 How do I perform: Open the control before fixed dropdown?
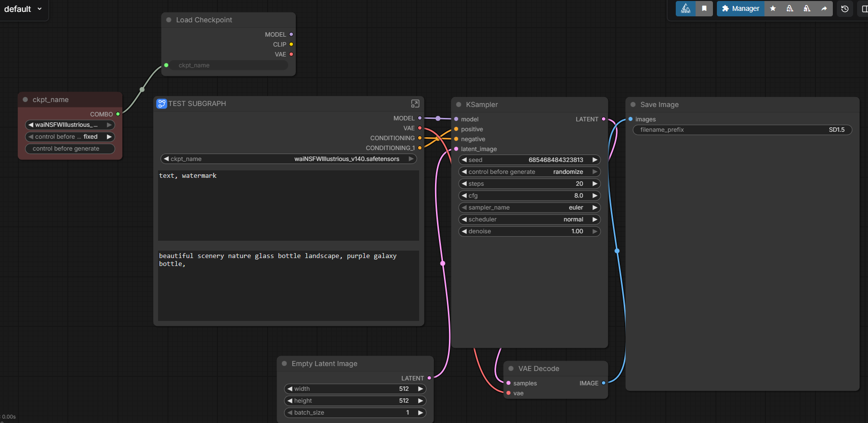click(x=70, y=137)
